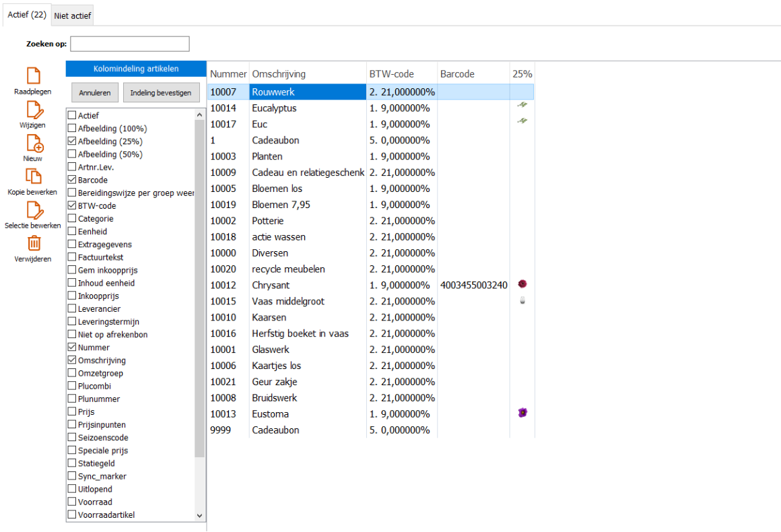Check the Prijs column checkbox
The width and height of the screenshot is (781, 532).
point(72,412)
